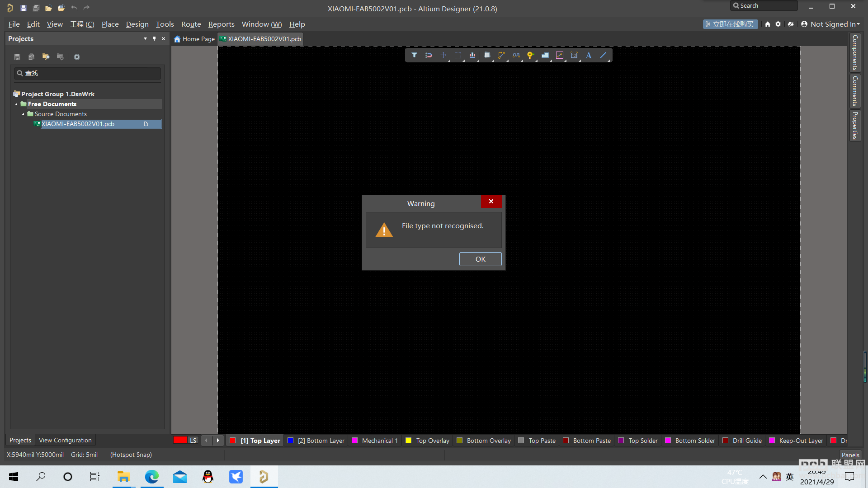Close the Warning dialog with X
This screenshot has width=868, height=488.
[x=491, y=202]
